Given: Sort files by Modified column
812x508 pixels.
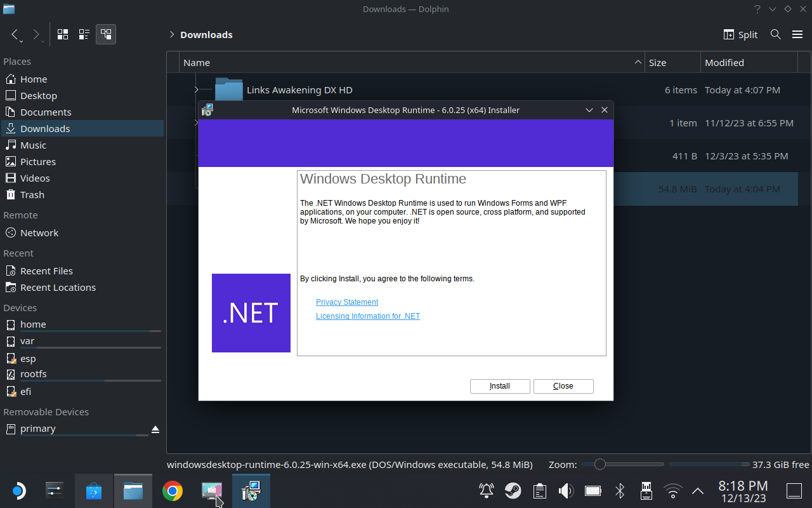Looking at the screenshot, I should pyautogui.click(x=749, y=62).
